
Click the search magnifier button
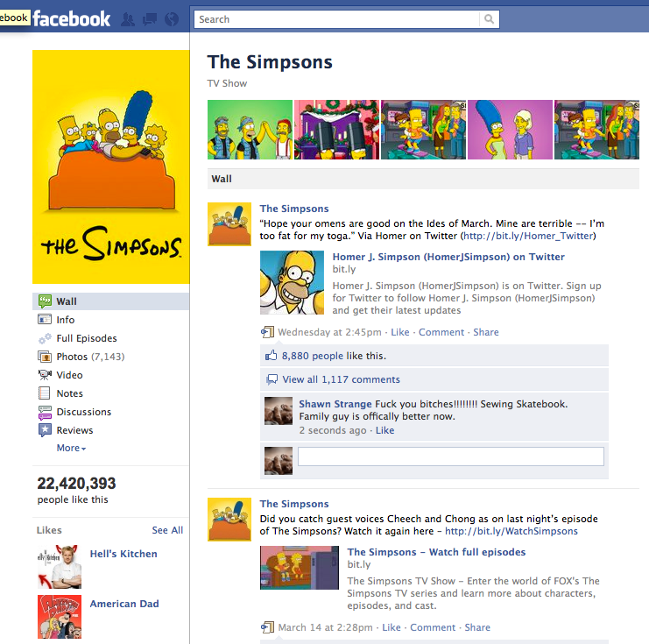click(x=490, y=19)
